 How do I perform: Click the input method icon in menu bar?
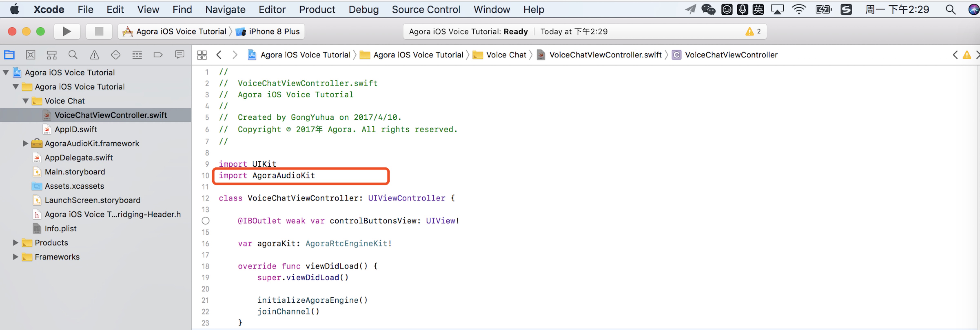click(x=758, y=10)
